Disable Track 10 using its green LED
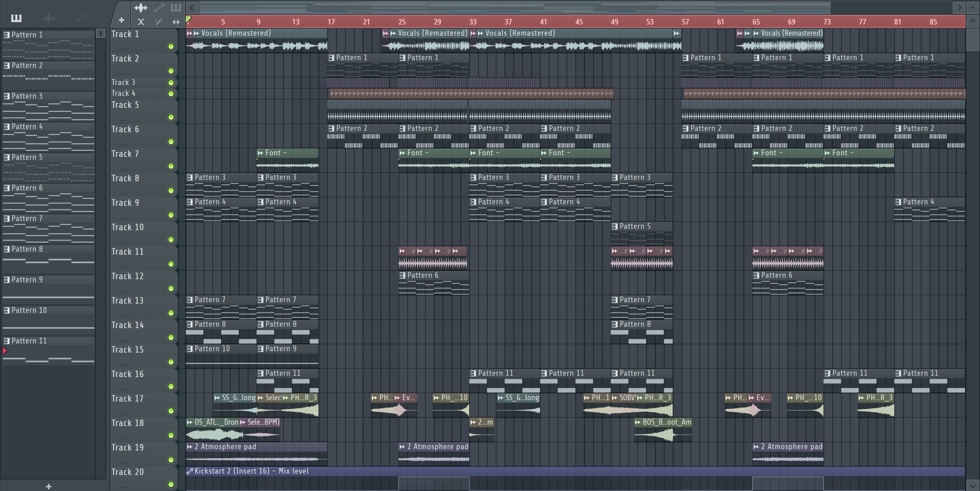This screenshot has width=980, height=491. pyautogui.click(x=171, y=239)
